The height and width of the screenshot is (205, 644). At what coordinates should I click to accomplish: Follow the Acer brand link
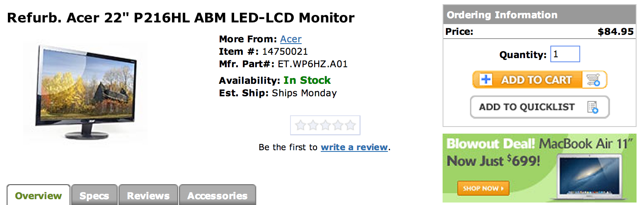click(x=291, y=39)
